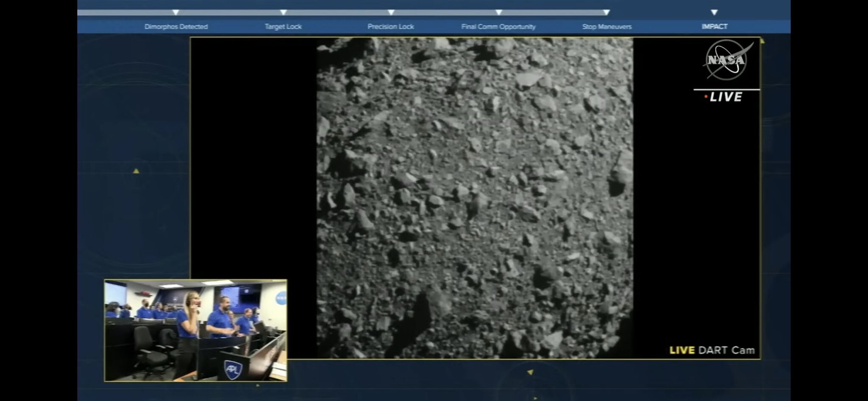Click the NASA emblem on the control room wall

pos(281,297)
